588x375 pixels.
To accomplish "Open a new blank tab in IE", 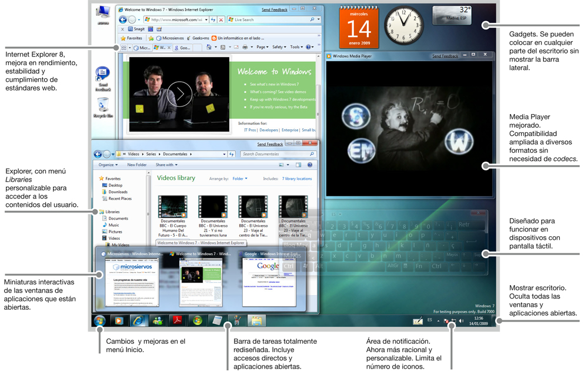I will [x=197, y=48].
